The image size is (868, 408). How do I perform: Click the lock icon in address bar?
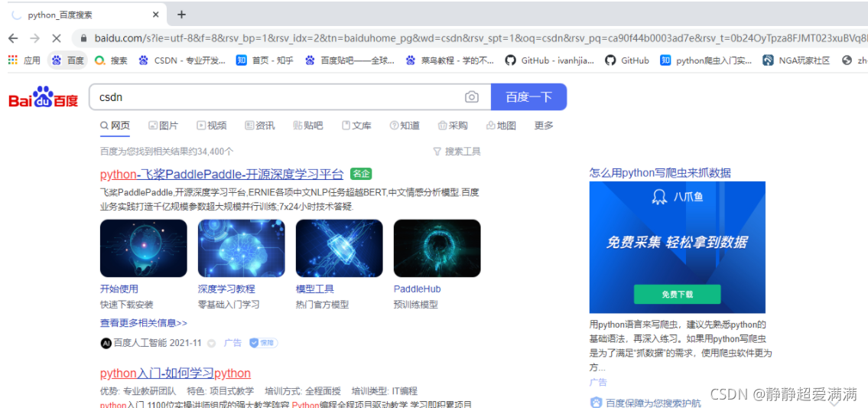click(x=84, y=39)
